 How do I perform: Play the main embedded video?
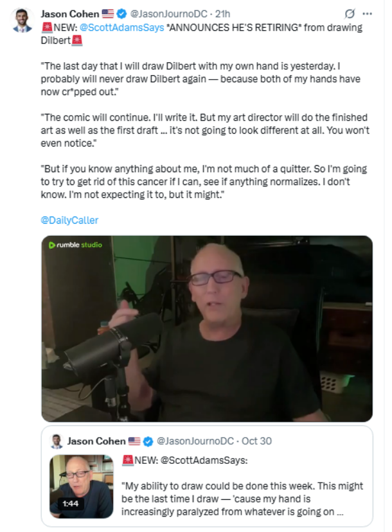tap(207, 328)
